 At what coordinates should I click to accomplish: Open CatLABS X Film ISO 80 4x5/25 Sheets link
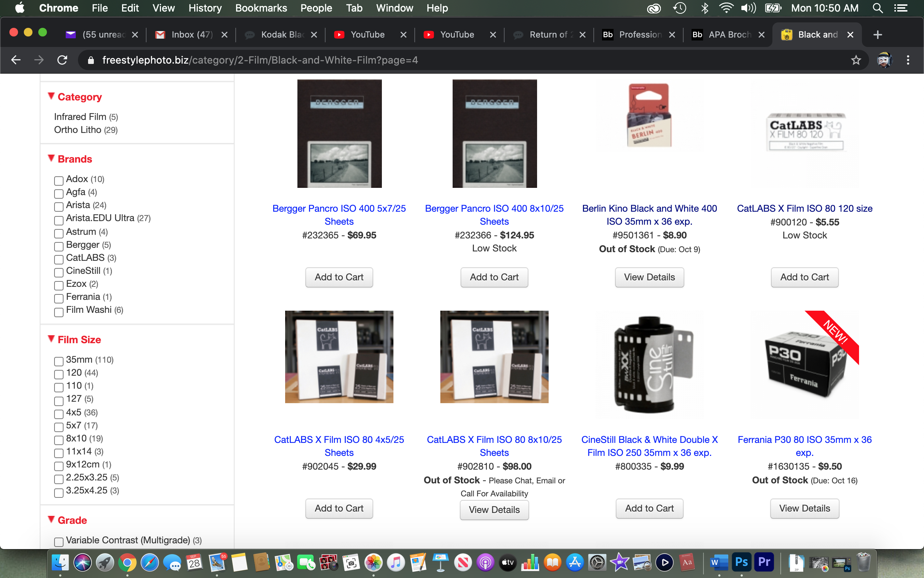(339, 446)
